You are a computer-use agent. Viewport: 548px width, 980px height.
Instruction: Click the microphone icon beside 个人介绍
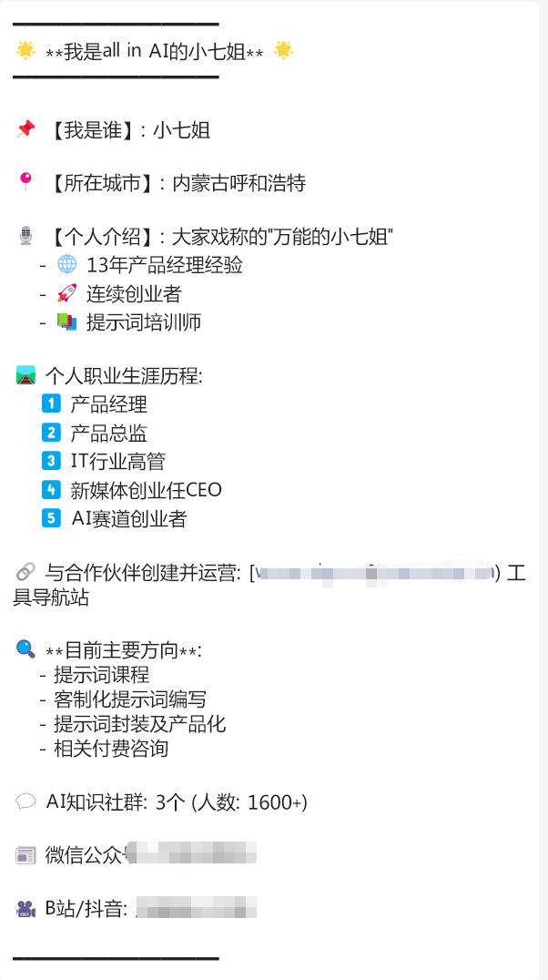coord(25,237)
